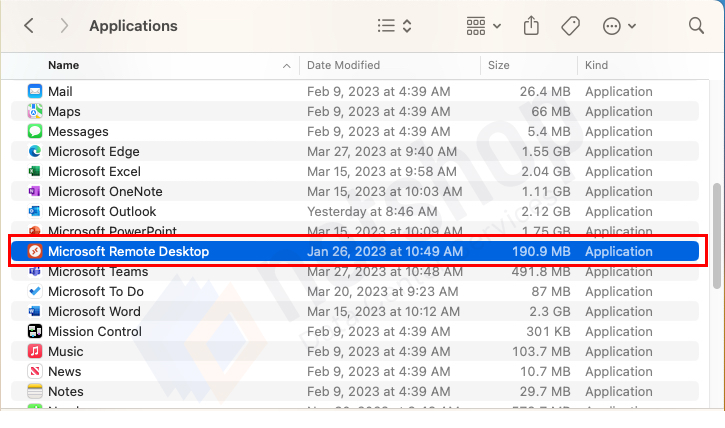This screenshot has height=428, width=725.
Task: Click the Search magnifier icon
Action: tap(696, 26)
